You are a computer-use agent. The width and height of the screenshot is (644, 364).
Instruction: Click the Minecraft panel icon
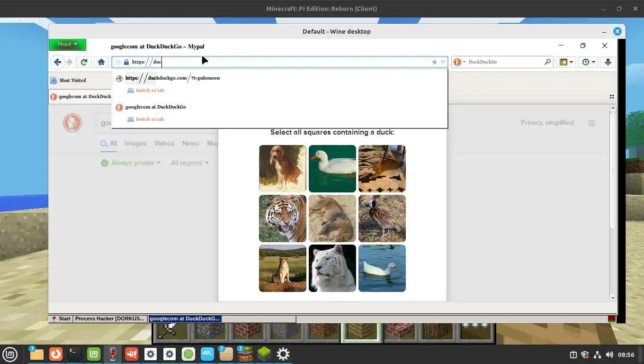245,354
